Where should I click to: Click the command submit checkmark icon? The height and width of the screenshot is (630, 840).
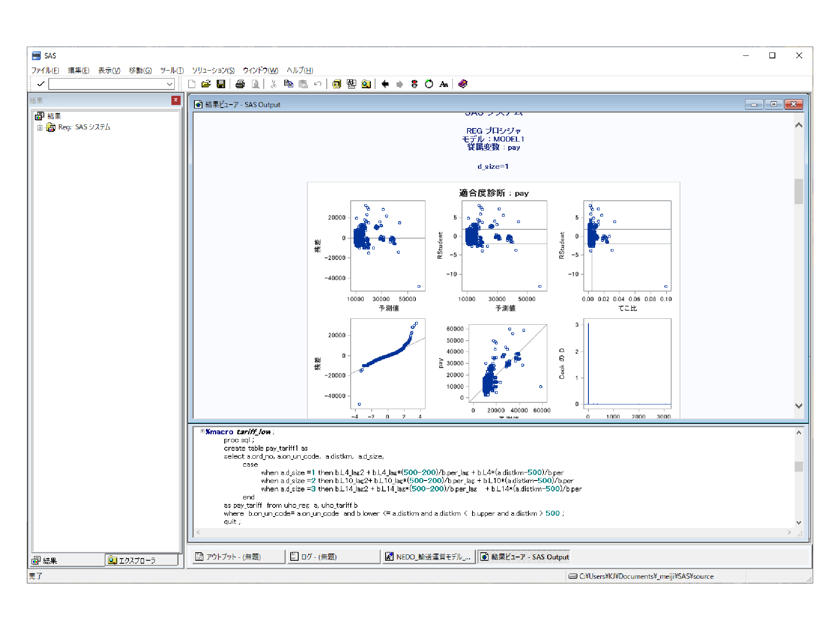pyautogui.click(x=41, y=84)
